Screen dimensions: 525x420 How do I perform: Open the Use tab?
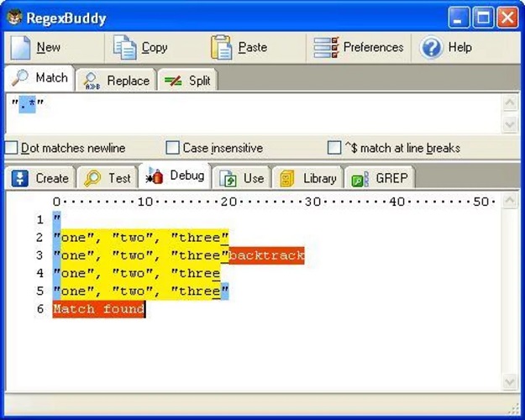pos(242,178)
